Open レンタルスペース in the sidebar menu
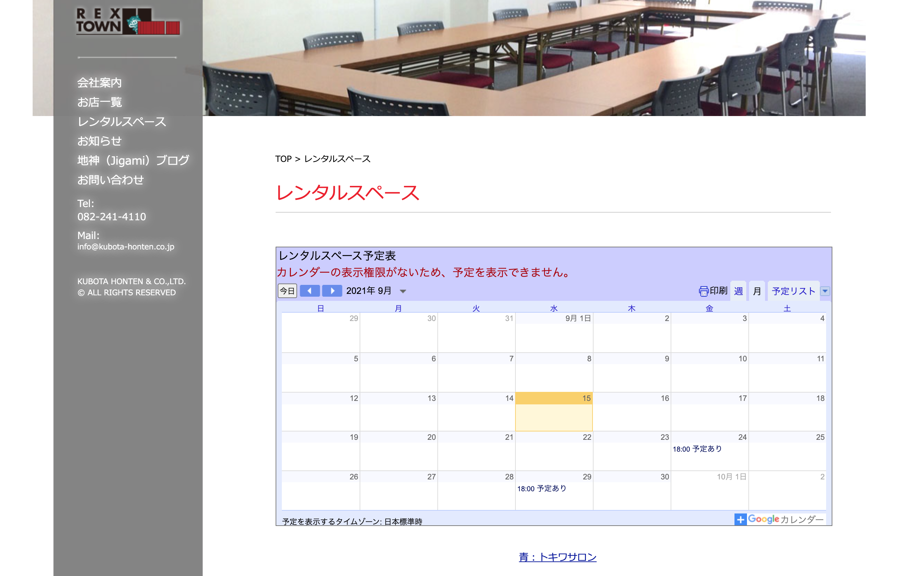The height and width of the screenshot is (576, 924). click(x=122, y=122)
